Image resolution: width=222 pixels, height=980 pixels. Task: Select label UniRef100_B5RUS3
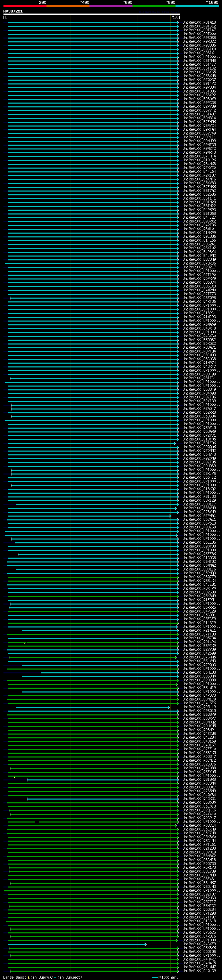pos(199,898)
